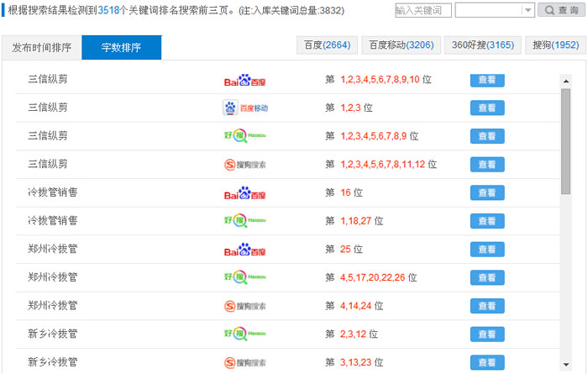Click Haosou logo in 三信纵剪 row
The height and width of the screenshot is (374, 588).
245,136
